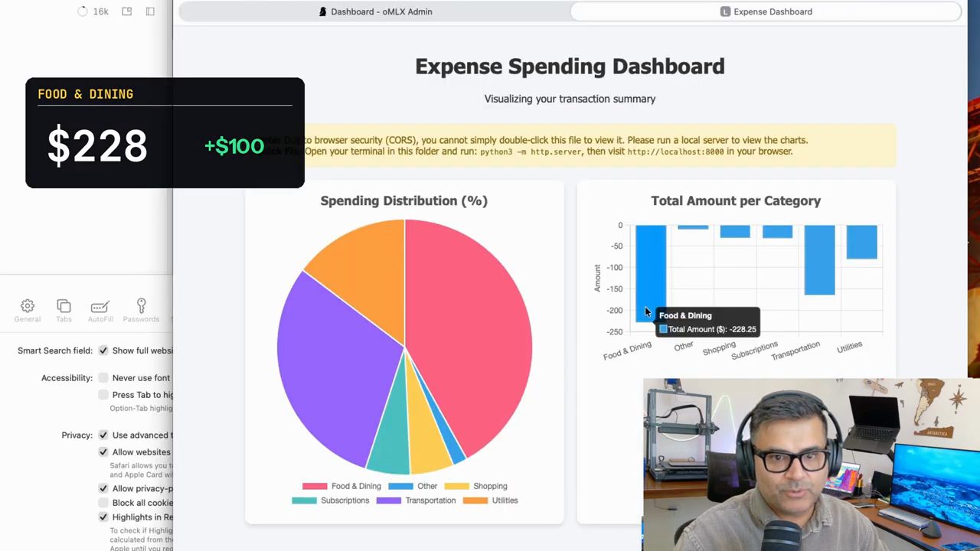Image resolution: width=980 pixels, height=551 pixels.
Task: Click the 'python3 -m http.server' command text
Action: coord(532,152)
